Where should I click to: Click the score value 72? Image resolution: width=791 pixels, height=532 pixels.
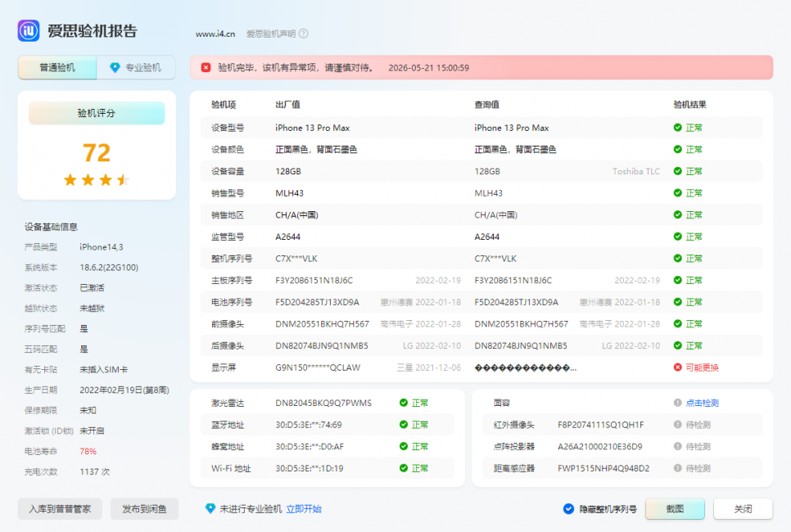pyautogui.click(x=97, y=152)
